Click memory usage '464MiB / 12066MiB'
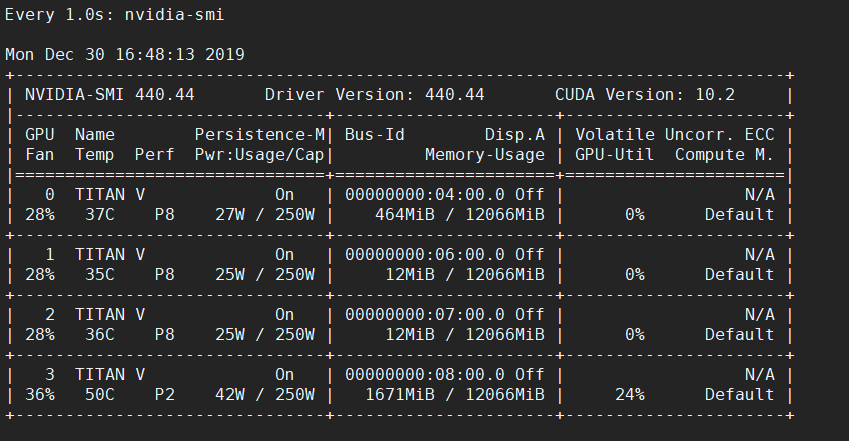849x441 pixels. [x=460, y=215]
